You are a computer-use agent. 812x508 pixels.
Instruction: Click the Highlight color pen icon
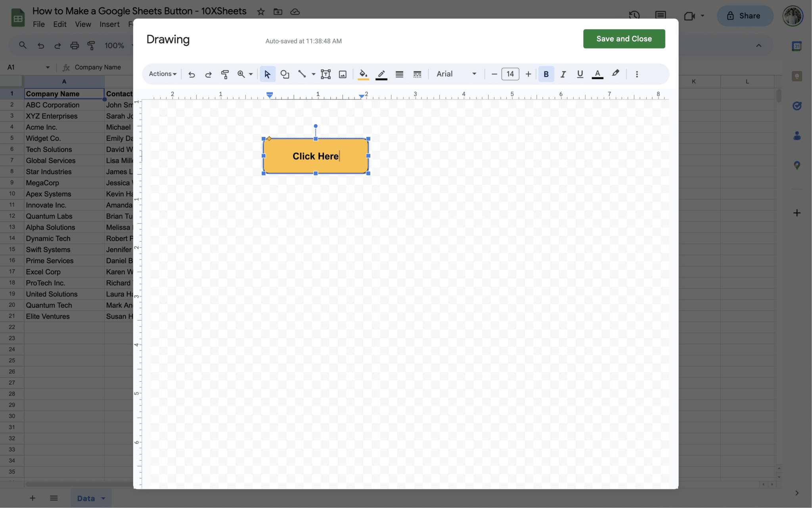[x=615, y=73]
